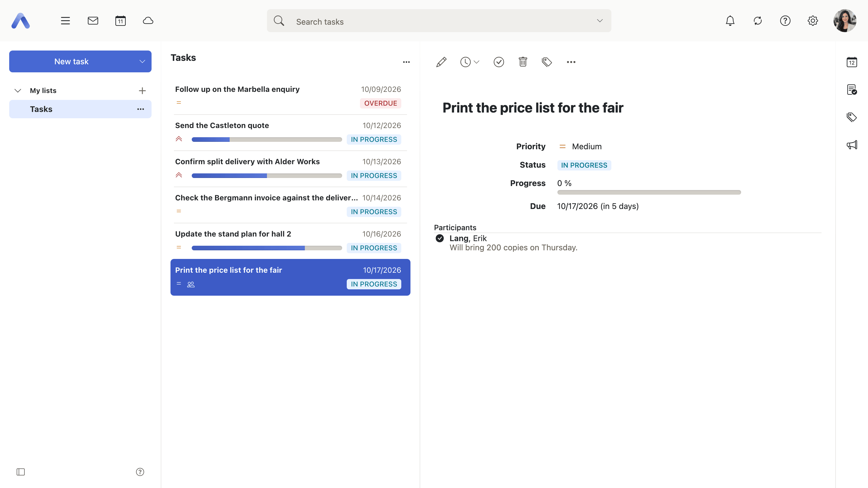The image size is (868, 488).
Task: Click the New task button
Action: pyautogui.click(x=71, y=61)
